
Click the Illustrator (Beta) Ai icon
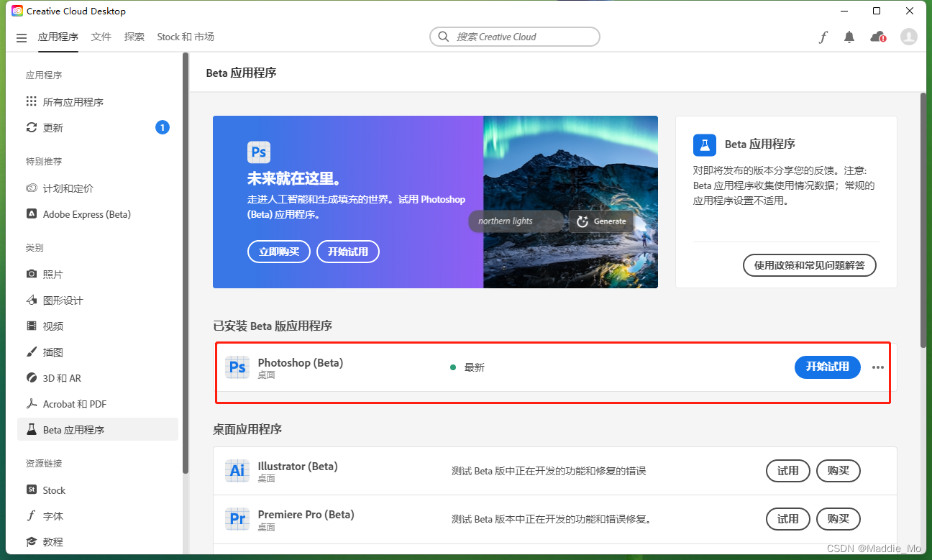(237, 471)
